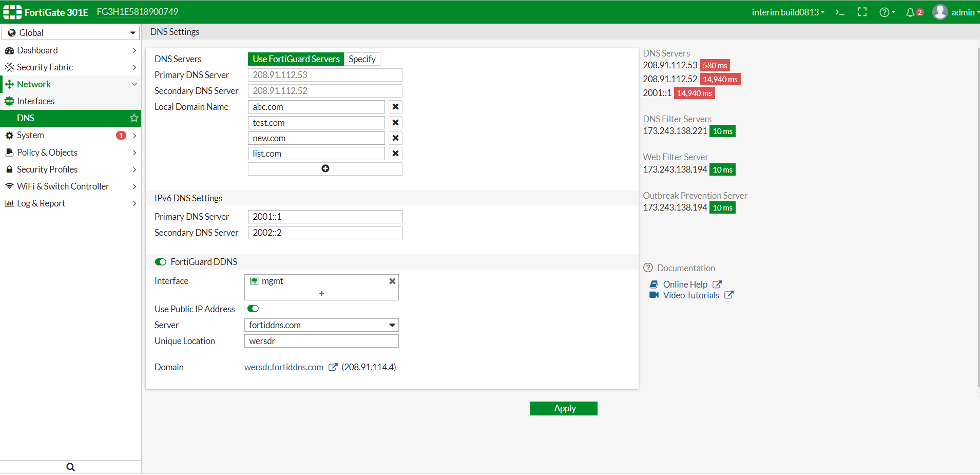
Task: Click the Log & Report menu item
Action: click(71, 203)
